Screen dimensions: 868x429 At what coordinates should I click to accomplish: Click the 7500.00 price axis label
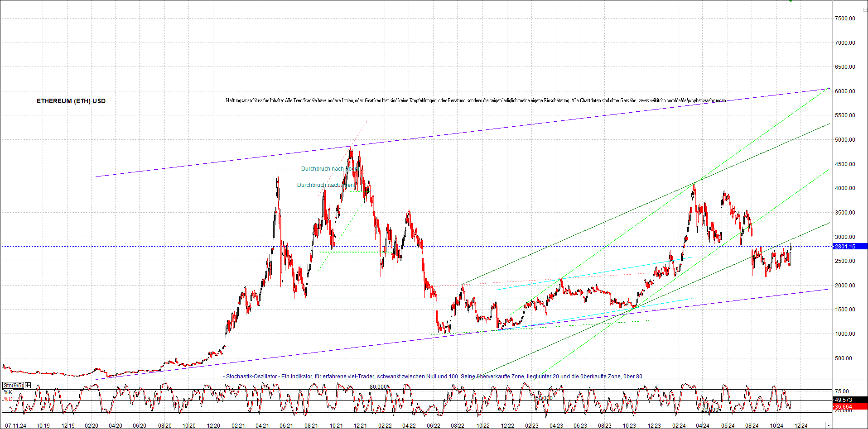tap(845, 19)
